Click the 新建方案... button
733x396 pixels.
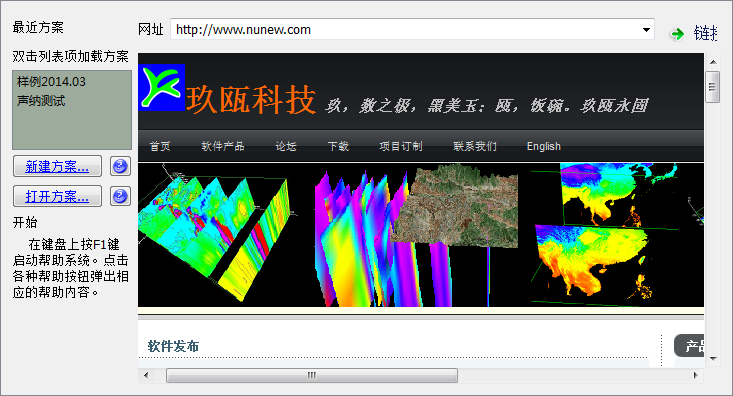pos(57,166)
